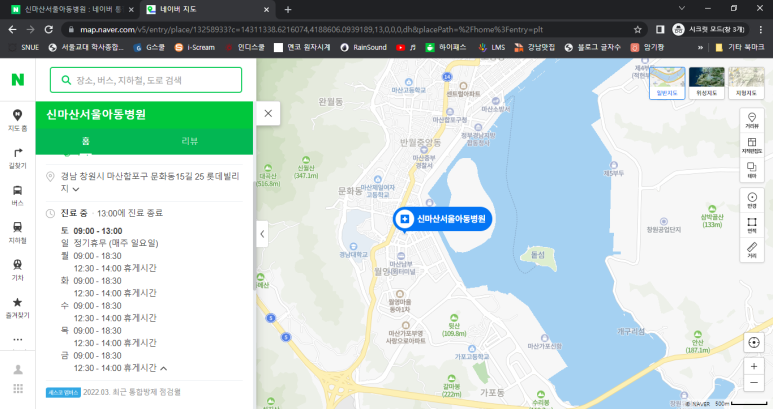Open i-Scream bookmark
The height and width of the screenshot is (409, 773).
click(195, 47)
